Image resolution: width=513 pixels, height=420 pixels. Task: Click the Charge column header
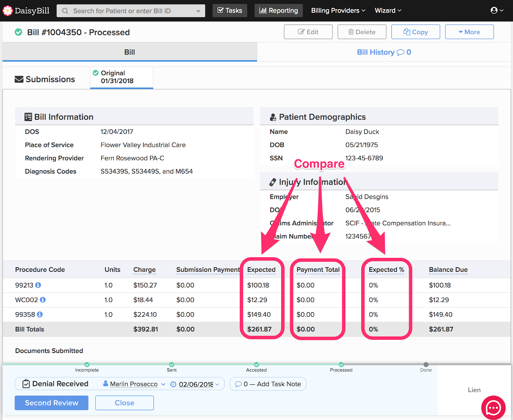[145, 270]
